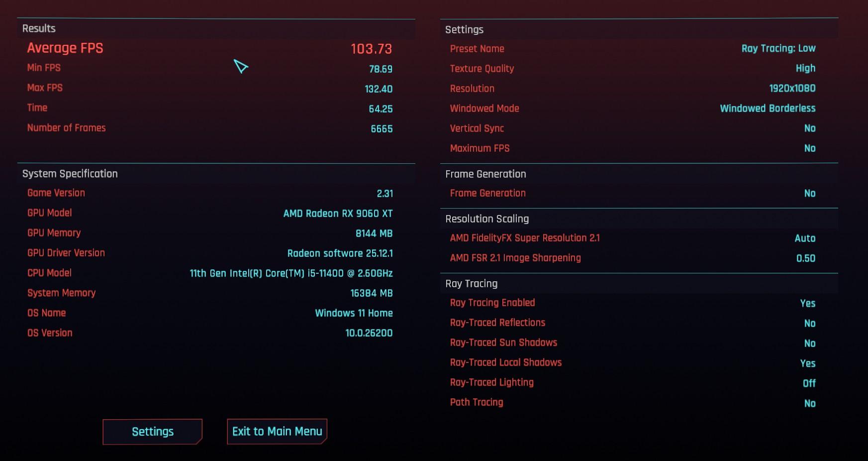Click the GPU Driver Version label

(66, 253)
